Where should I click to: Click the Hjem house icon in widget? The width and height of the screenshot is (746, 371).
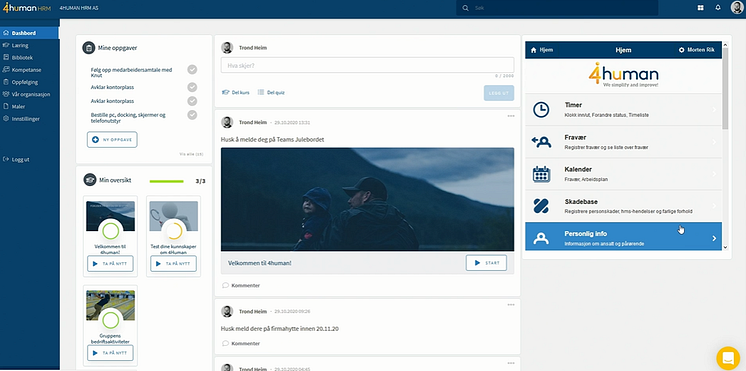(x=533, y=50)
